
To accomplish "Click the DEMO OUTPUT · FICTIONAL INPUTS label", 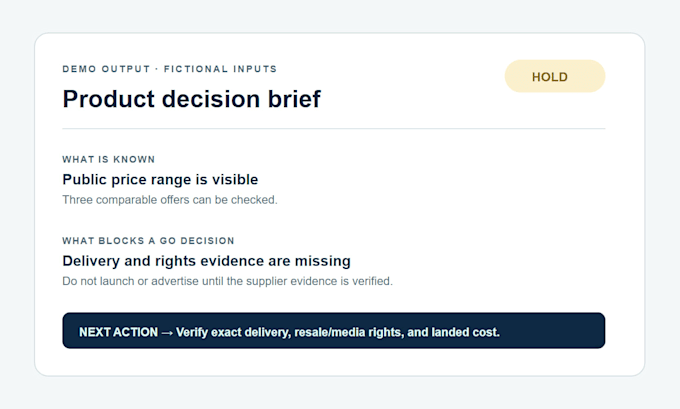I will (170, 69).
